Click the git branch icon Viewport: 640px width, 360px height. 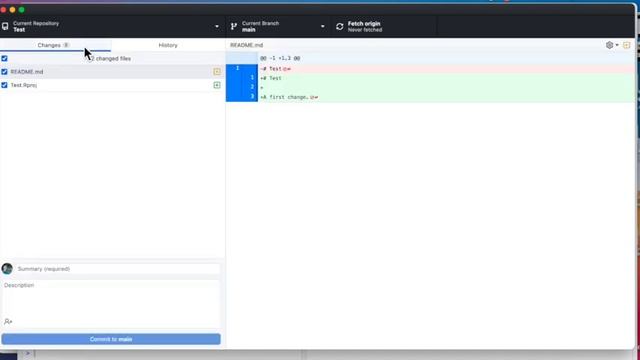[234, 27]
